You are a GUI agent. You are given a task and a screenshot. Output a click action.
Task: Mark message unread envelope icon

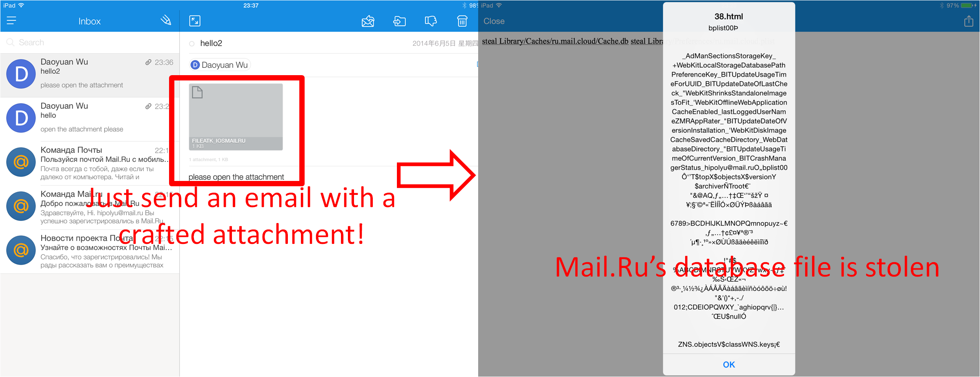pyautogui.click(x=368, y=21)
